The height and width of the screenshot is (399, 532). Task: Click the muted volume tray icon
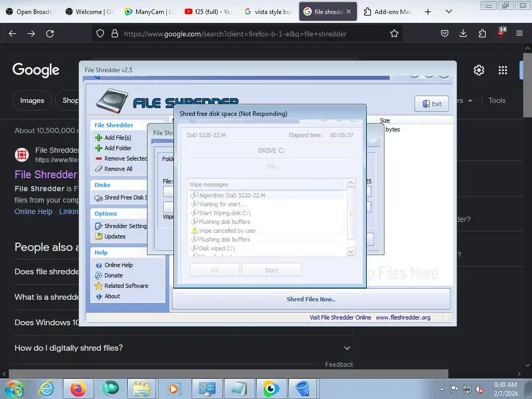pyautogui.click(x=480, y=389)
